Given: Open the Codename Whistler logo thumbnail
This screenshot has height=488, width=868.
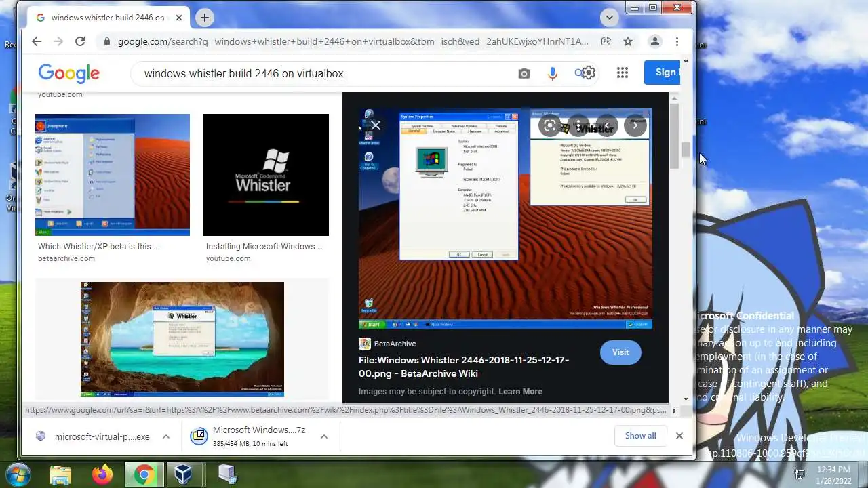Looking at the screenshot, I should click(266, 175).
